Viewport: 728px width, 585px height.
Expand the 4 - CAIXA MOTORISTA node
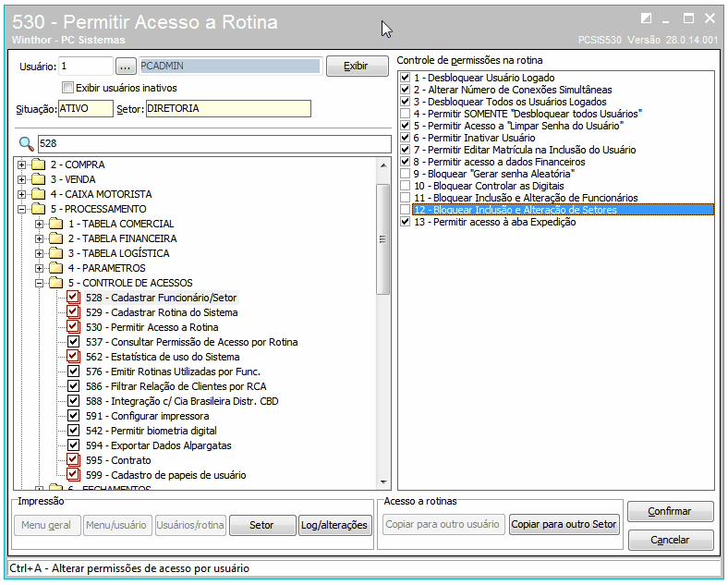(x=21, y=194)
